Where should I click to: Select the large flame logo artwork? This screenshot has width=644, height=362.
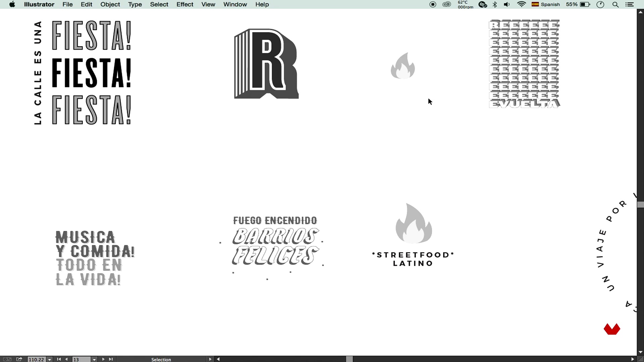coord(414,223)
